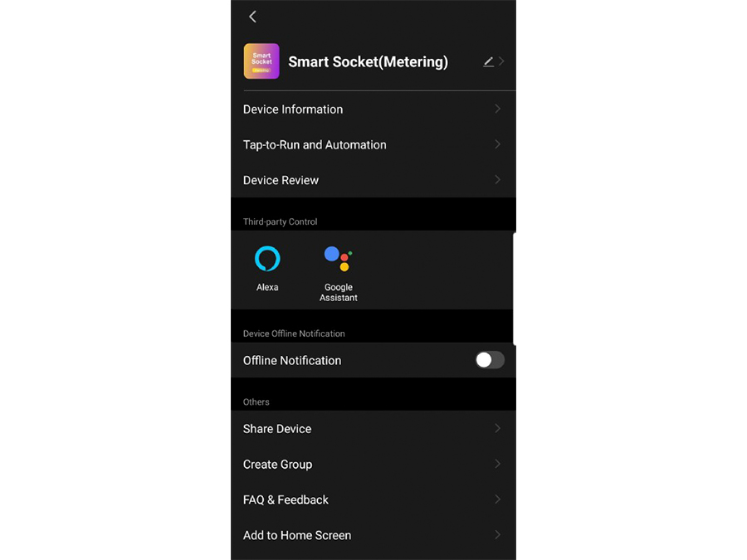Expand Device Information chevron
This screenshot has width=747, height=560.
pos(497,109)
